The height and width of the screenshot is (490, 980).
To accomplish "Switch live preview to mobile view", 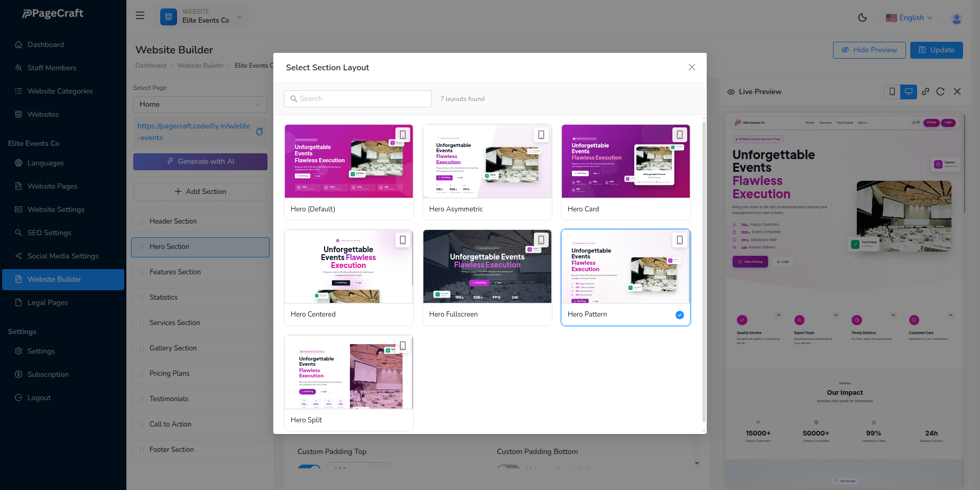I will click(x=892, y=91).
